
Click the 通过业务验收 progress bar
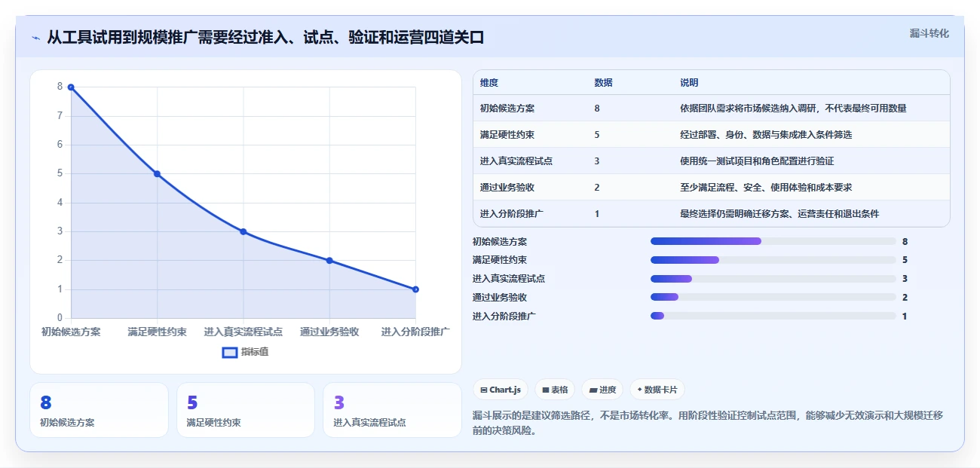tap(773, 298)
